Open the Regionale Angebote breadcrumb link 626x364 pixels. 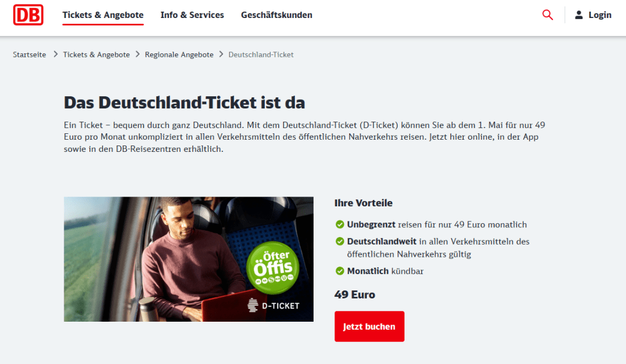coord(179,54)
